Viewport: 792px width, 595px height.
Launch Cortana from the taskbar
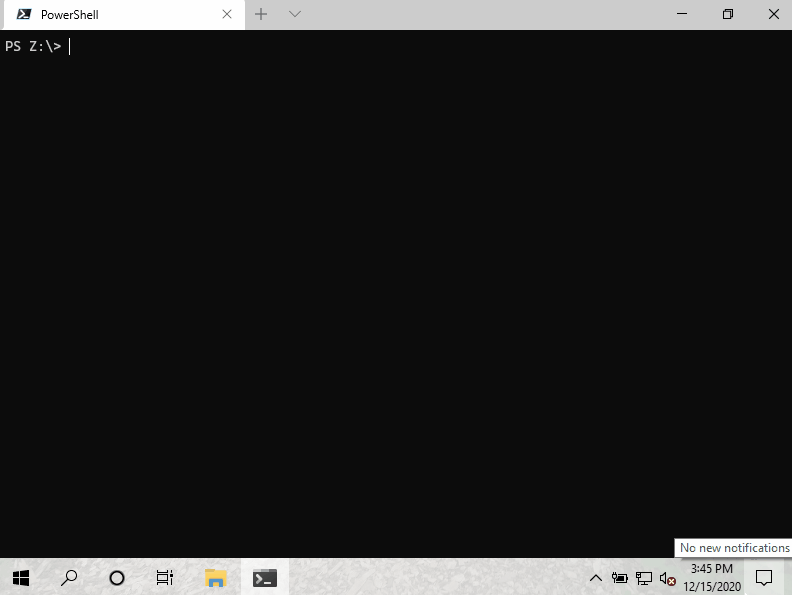117,577
